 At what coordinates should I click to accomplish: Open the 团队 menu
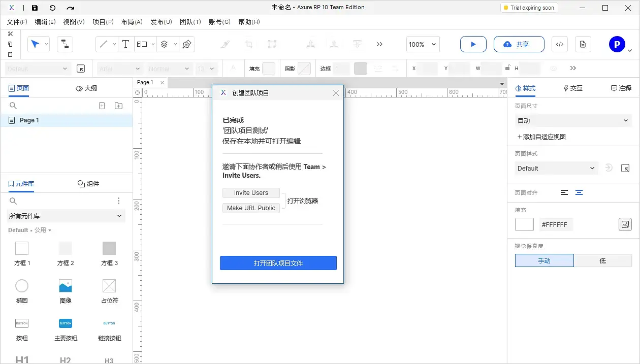[x=190, y=22]
